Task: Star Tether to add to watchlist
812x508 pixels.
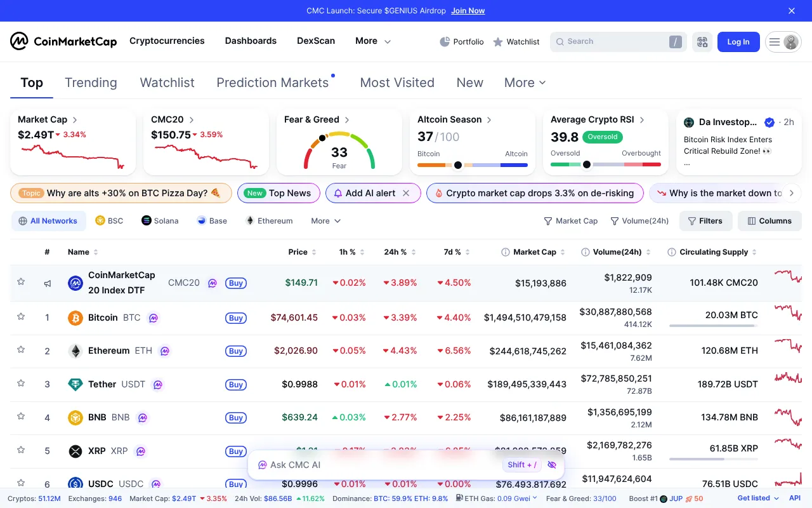Action: tap(21, 383)
